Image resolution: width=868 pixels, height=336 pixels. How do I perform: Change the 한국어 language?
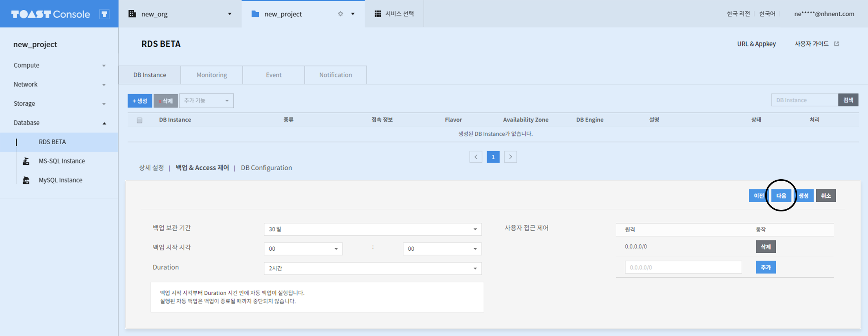coord(767,14)
